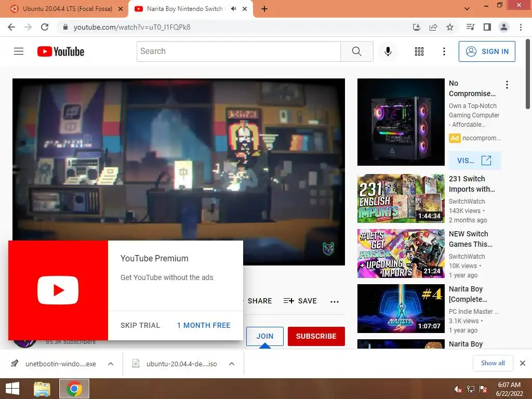Click 'Narita Boy [Complete...' title
This screenshot has height=399, width=532.
tap(468, 294)
